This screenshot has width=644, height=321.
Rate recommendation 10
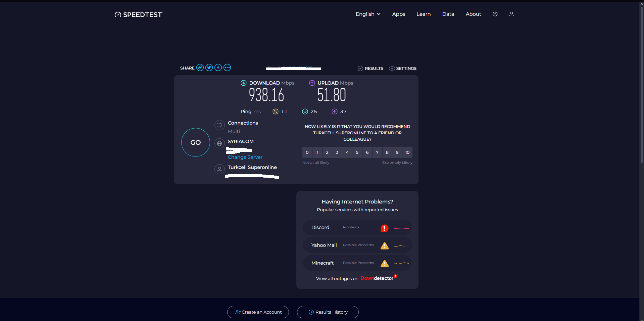pos(407,152)
